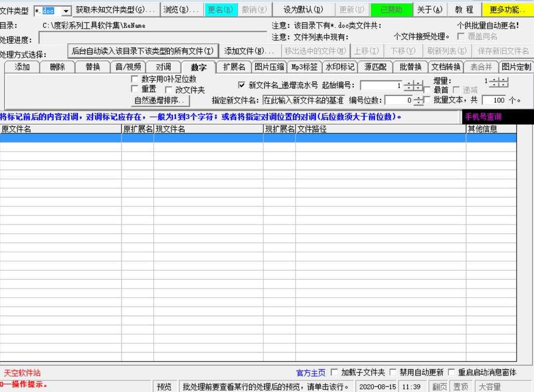Click the 浏览(B)... browse button
Viewport: 534px width, 392px height.
tap(181, 10)
